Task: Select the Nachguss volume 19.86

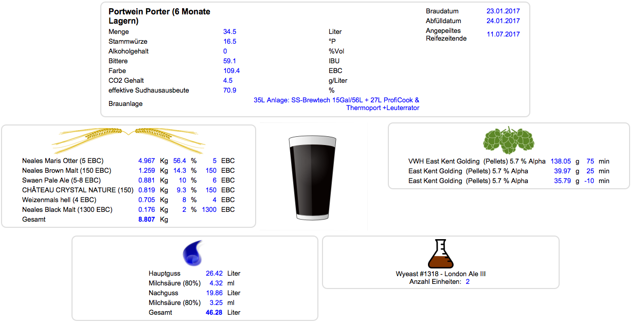Action: (214, 293)
